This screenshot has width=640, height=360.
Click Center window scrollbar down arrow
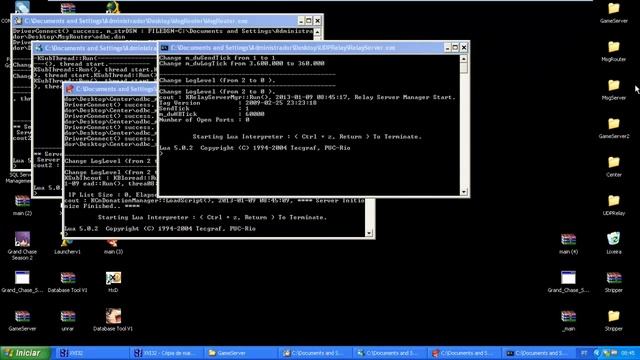[369, 233]
